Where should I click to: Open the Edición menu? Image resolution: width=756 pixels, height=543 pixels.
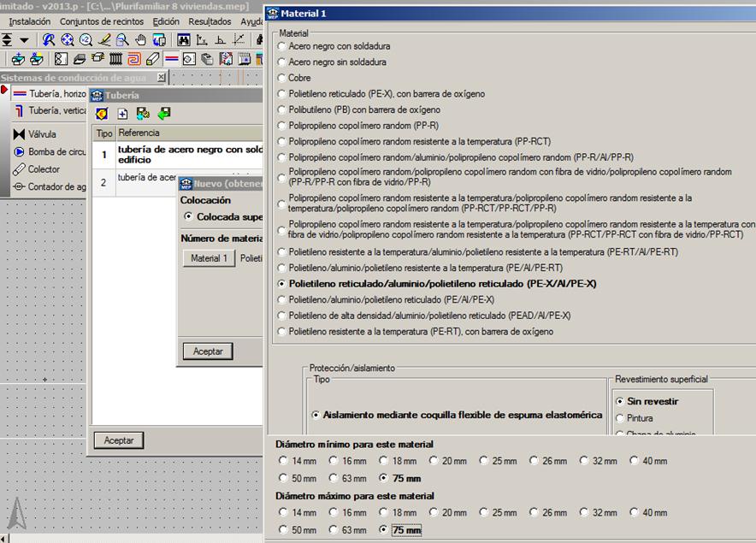click(165, 21)
